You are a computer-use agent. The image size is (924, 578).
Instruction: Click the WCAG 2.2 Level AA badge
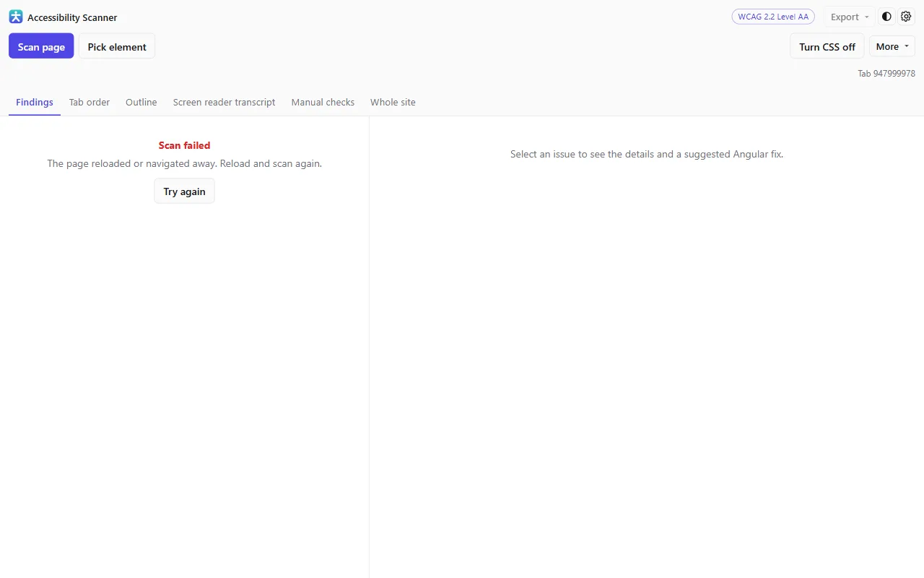pos(773,17)
